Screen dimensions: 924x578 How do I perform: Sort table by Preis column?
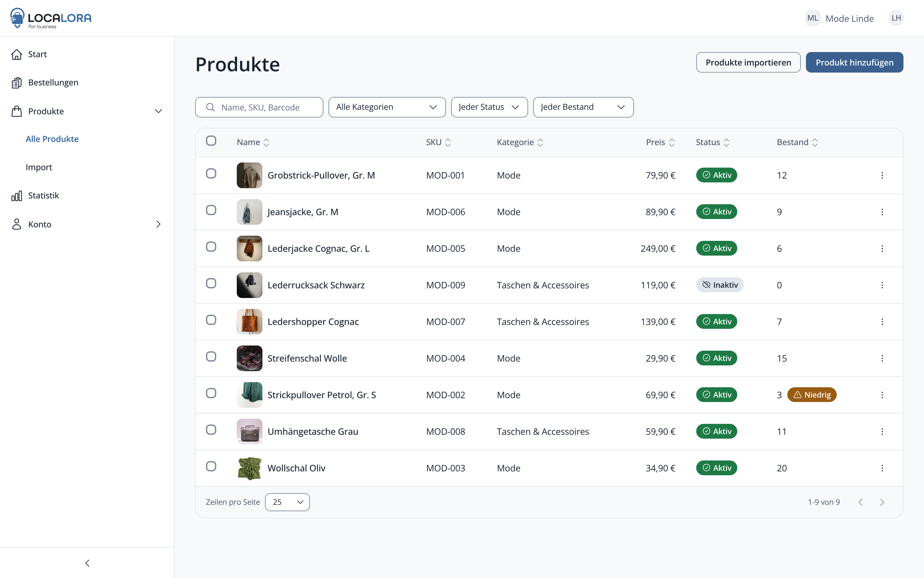(661, 142)
